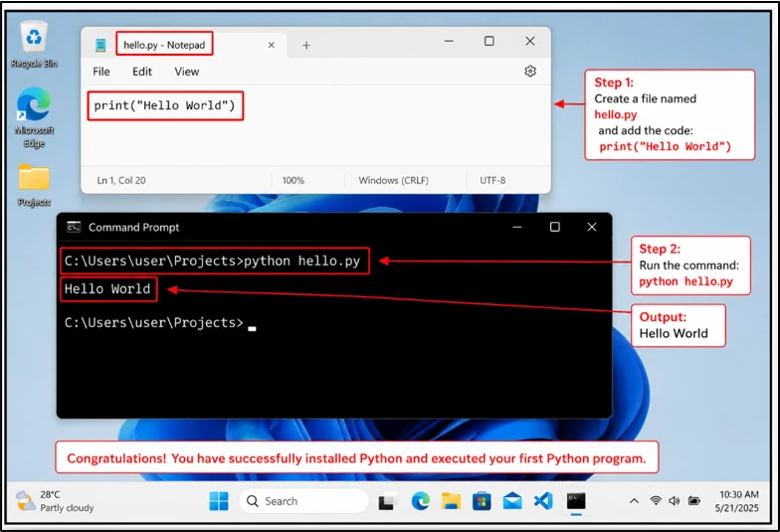
Task: Click the Command Prompt title bar icon
Action: 74,227
